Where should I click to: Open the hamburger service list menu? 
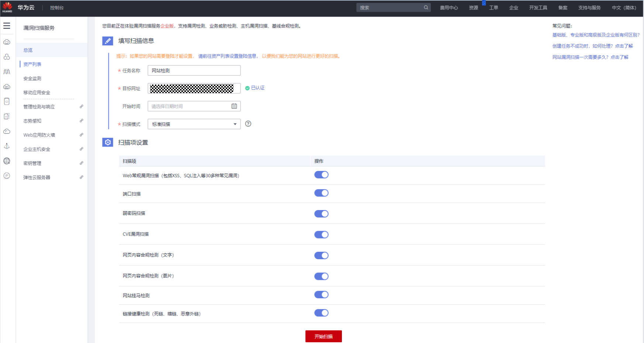[x=7, y=26]
